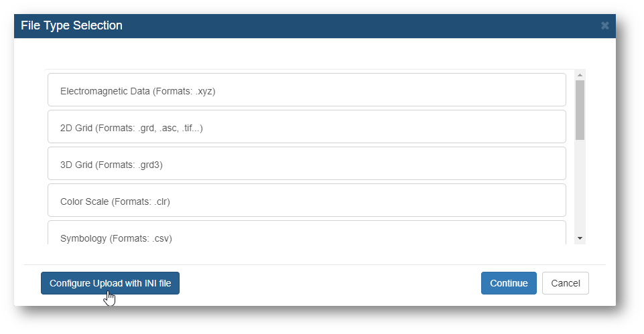Close the File Type Selection dialog
This screenshot has width=644, height=334.
604,25
